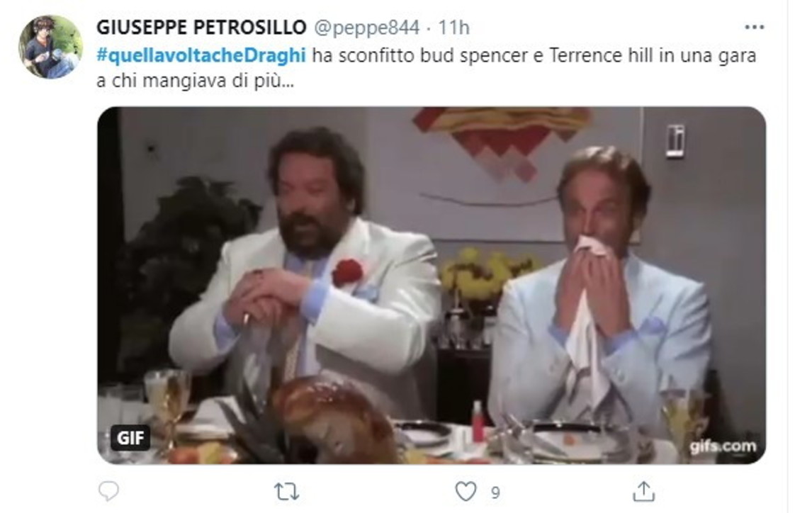
Task: Open Giuseppe Petrosillo's profile avatar
Action: coord(51,47)
